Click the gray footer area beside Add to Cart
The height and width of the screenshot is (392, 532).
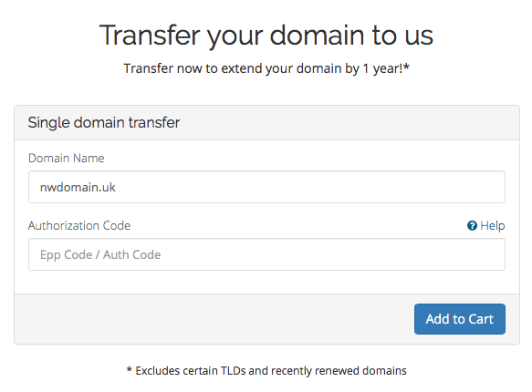pos(214,319)
